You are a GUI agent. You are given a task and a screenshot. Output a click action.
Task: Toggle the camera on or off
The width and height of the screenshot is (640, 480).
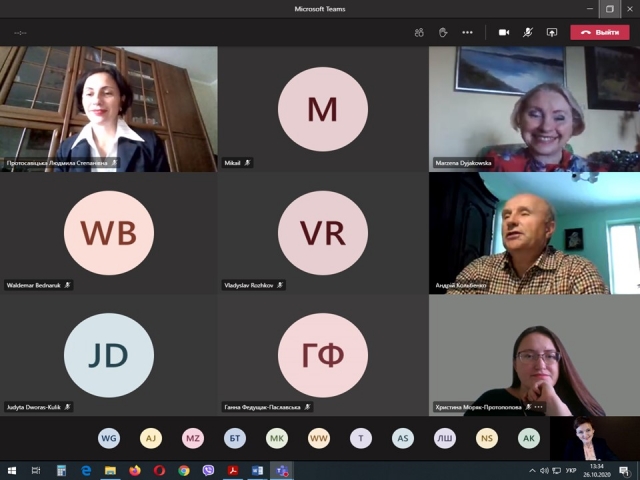point(504,32)
